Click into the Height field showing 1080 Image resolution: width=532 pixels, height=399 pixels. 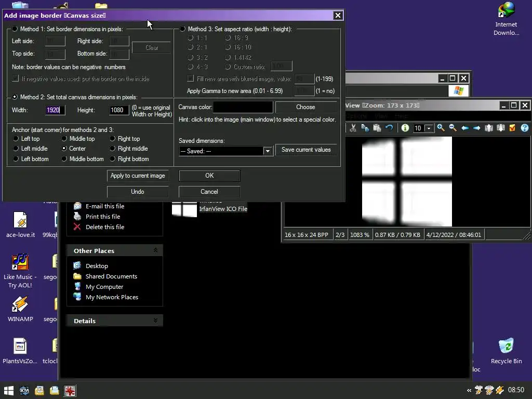coord(119,110)
